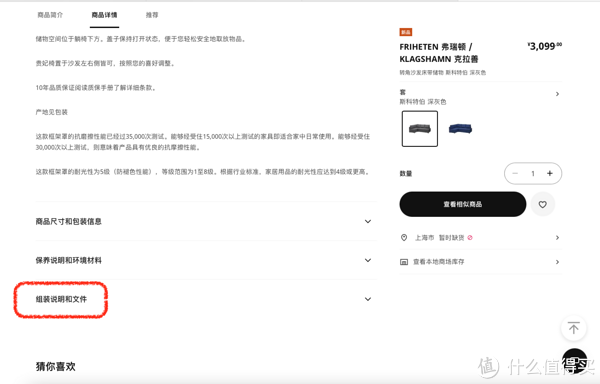Click the red out-of-stock indicator icon
600x384 pixels.
[x=470, y=238]
